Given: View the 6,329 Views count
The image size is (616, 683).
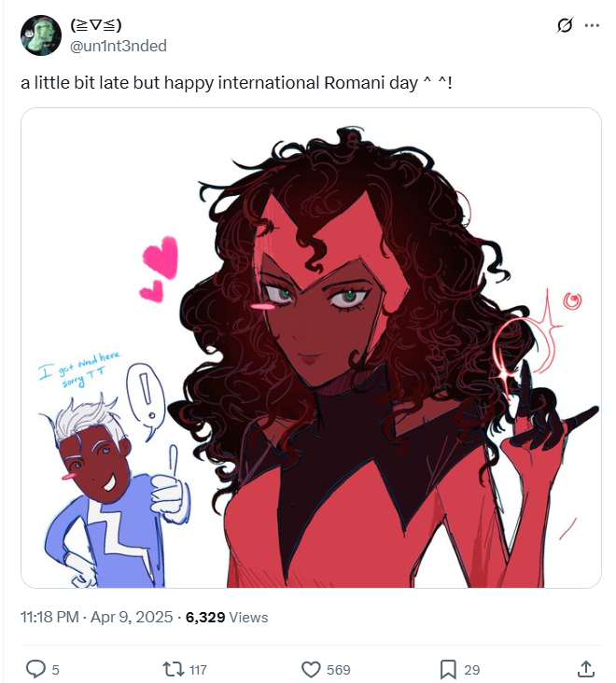Looking at the screenshot, I should [227, 618].
